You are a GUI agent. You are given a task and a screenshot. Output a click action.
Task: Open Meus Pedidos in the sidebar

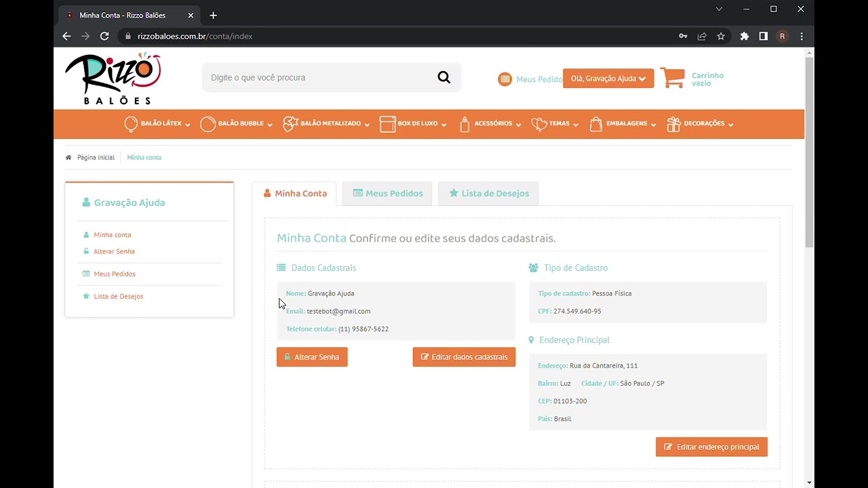(x=115, y=274)
